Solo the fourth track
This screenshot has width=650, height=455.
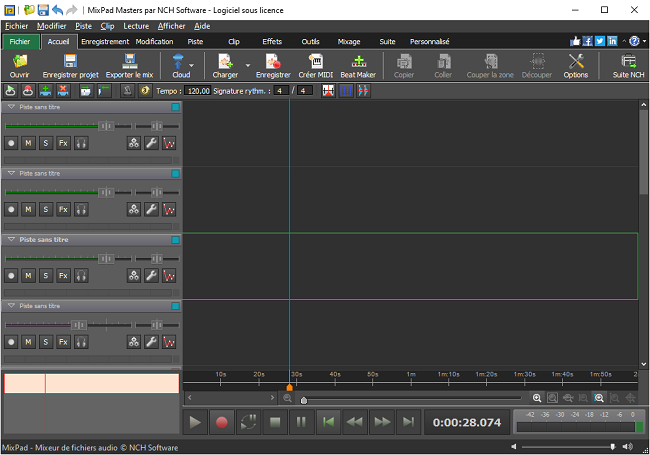tap(46, 342)
